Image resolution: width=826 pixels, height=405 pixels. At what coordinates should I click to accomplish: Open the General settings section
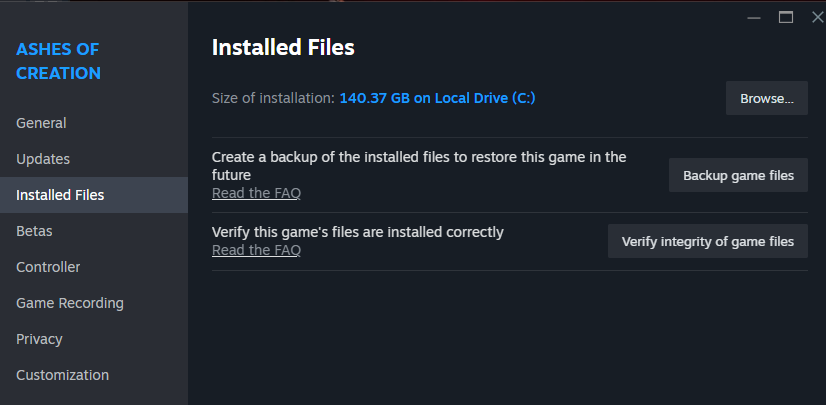coord(41,123)
